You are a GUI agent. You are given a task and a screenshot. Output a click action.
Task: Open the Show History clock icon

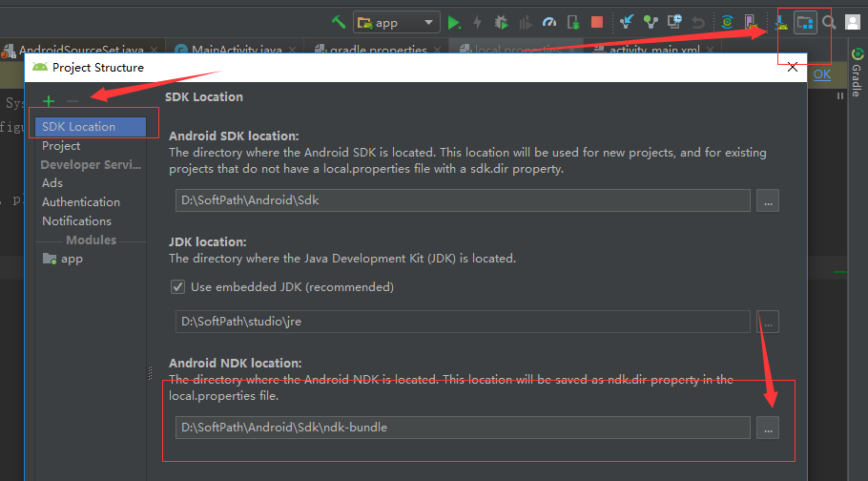point(674,22)
